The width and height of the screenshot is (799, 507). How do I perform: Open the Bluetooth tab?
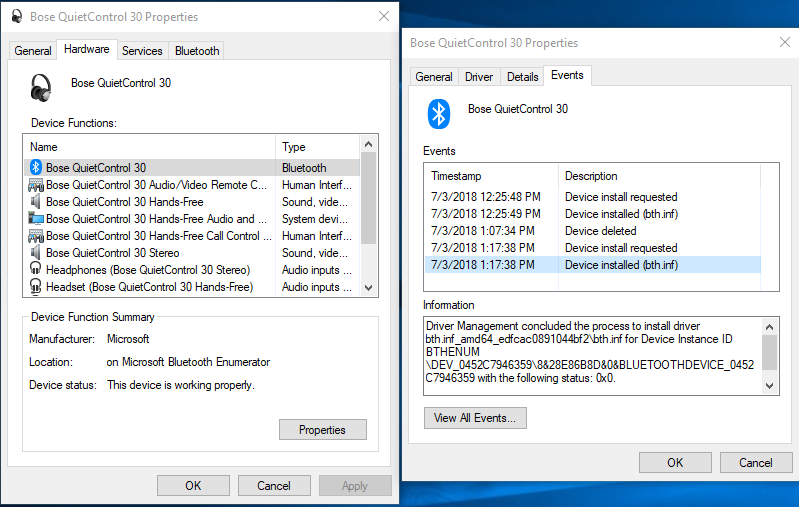point(197,51)
